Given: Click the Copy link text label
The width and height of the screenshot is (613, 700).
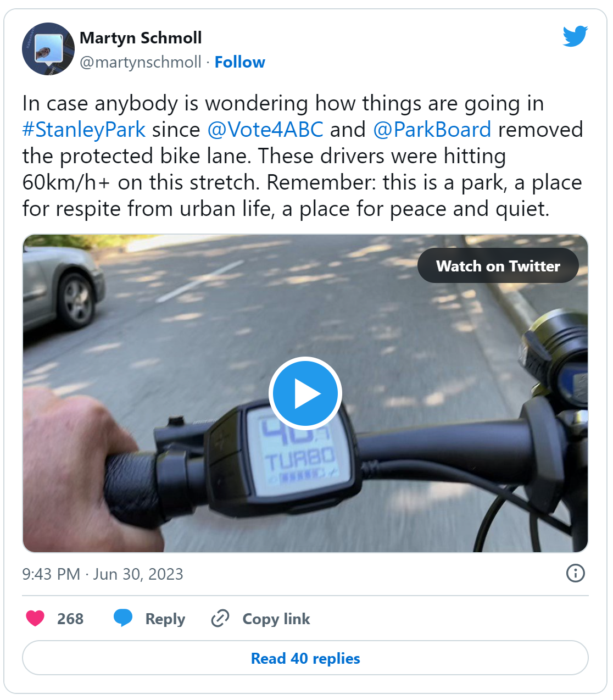Looking at the screenshot, I should coord(276,619).
